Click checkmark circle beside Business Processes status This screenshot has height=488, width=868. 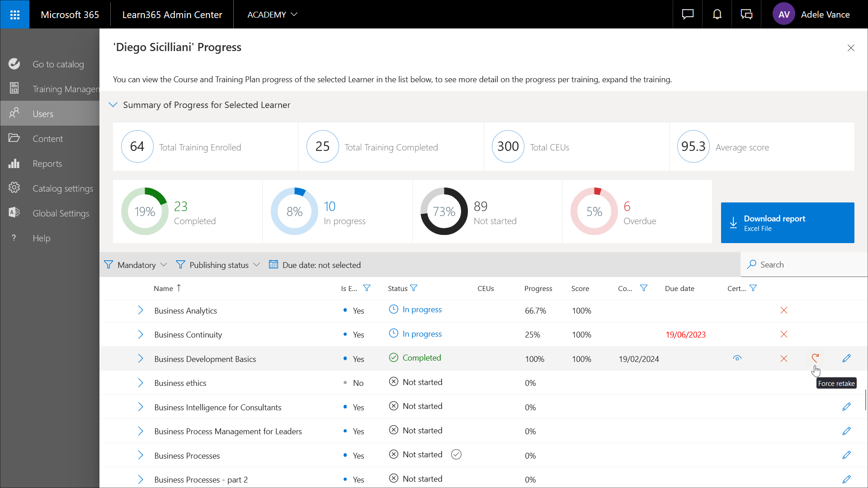456,455
